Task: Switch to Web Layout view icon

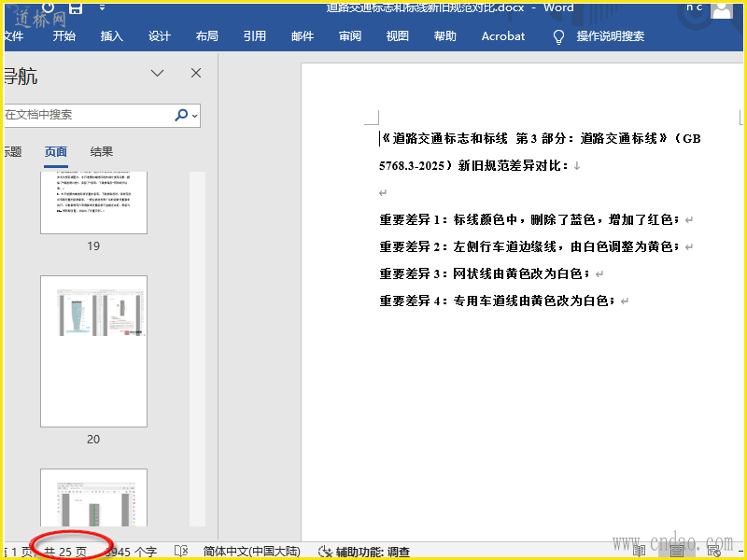Action: click(x=713, y=552)
